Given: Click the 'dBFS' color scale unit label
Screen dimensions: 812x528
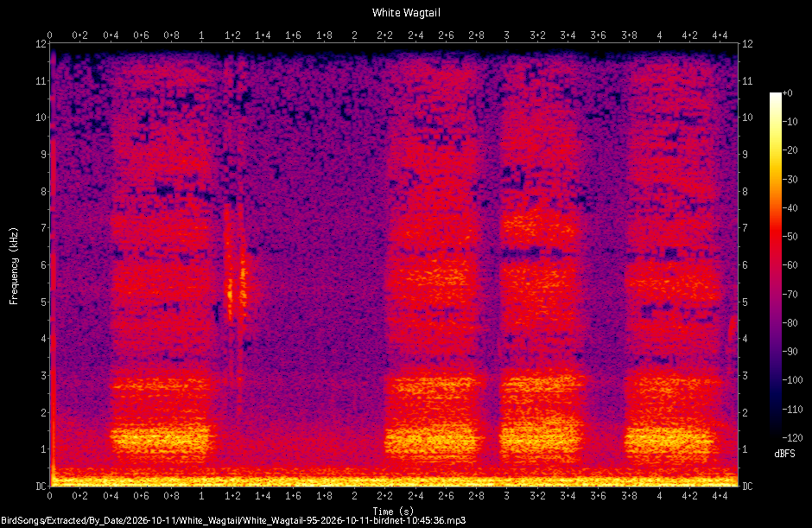Looking at the screenshot, I should tap(784, 454).
